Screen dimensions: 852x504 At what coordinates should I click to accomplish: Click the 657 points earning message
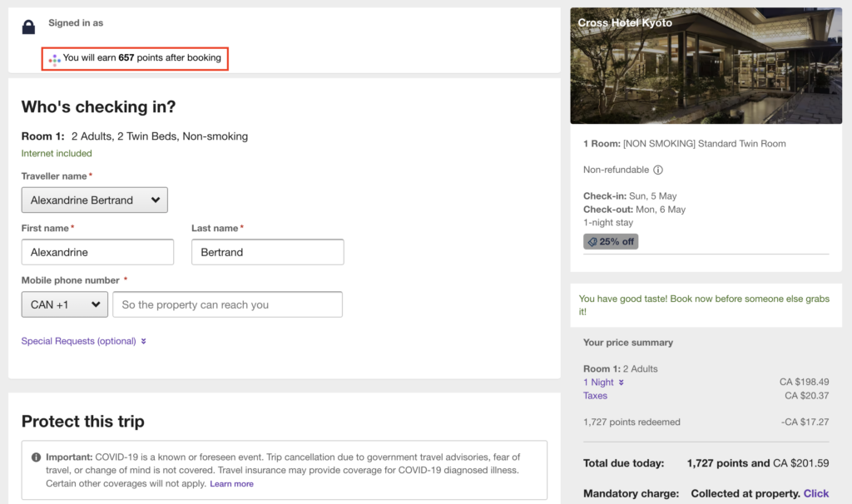(x=141, y=58)
